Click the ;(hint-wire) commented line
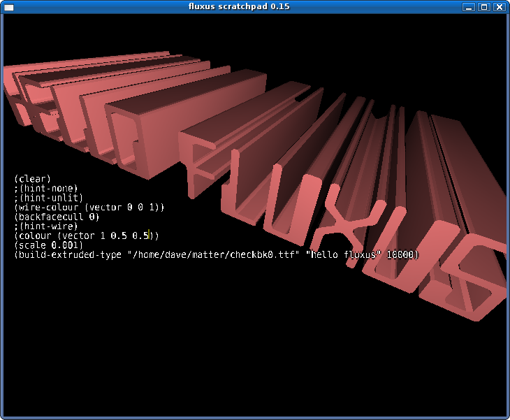Image resolution: width=510 pixels, height=420 pixels. click(46, 226)
